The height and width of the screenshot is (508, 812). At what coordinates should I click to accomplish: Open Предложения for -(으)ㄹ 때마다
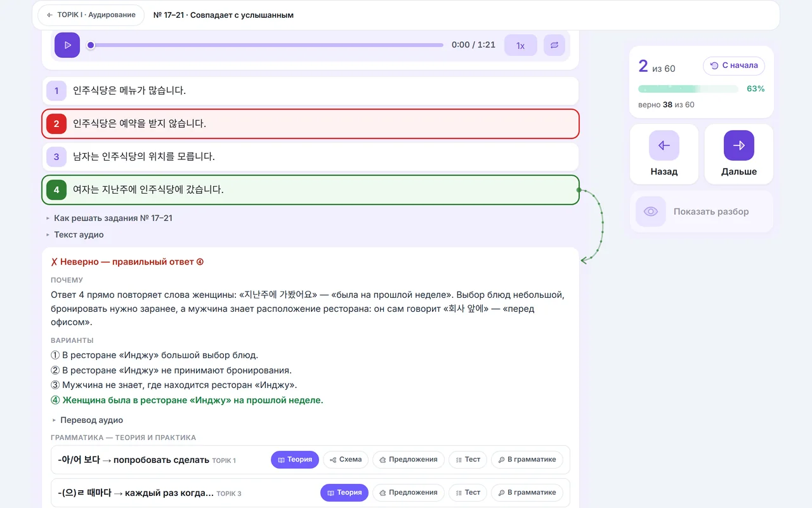[409, 493]
